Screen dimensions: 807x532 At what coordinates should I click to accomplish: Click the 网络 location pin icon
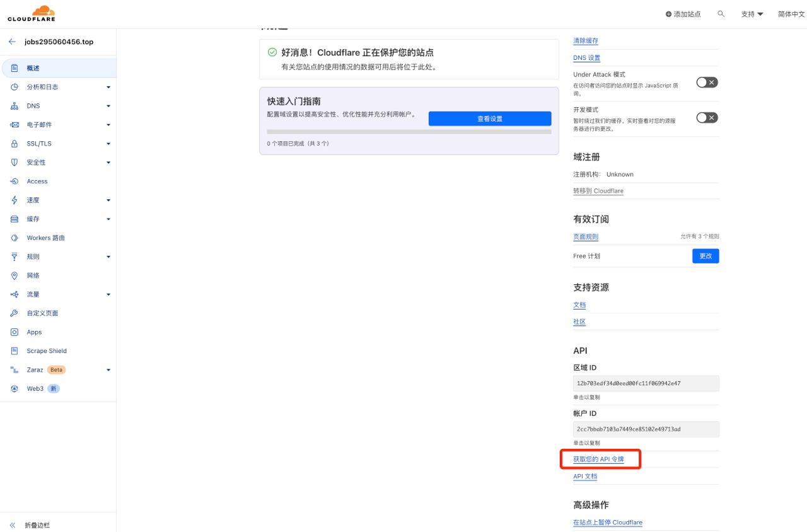pyautogui.click(x=15, y=275)
